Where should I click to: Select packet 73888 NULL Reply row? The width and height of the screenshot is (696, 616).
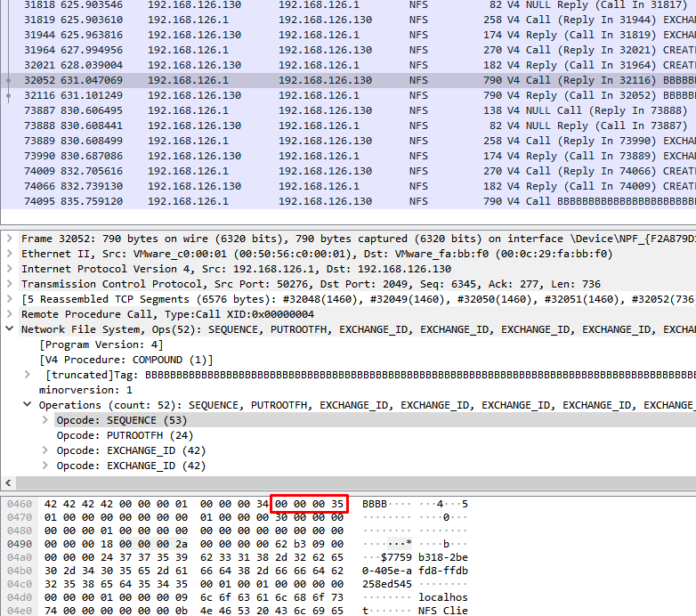348,126
